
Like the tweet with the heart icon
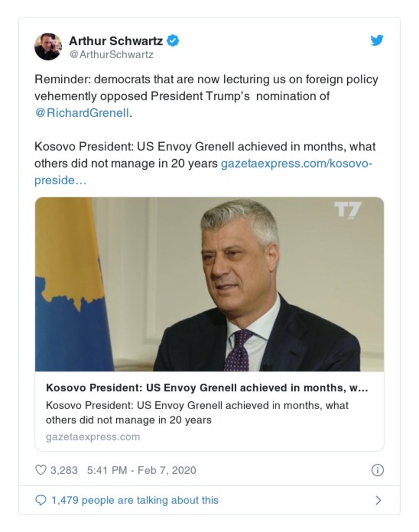pyautogui.click(x=40, y=470)
